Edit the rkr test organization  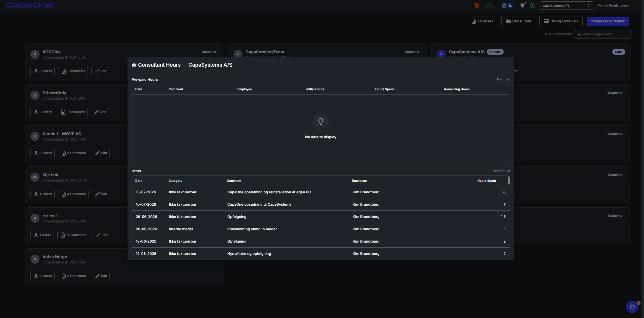click(x=101, y=235)
